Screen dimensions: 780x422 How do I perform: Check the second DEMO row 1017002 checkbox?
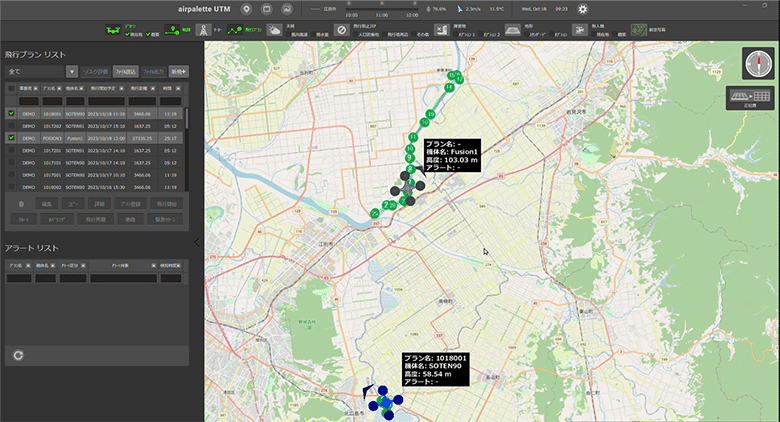pyautogui.click(x=11, y=126)
